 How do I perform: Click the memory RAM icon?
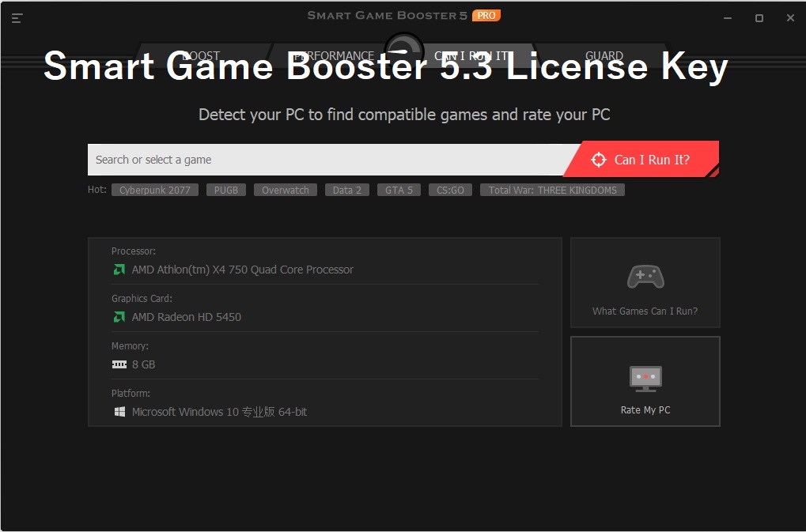119,364
